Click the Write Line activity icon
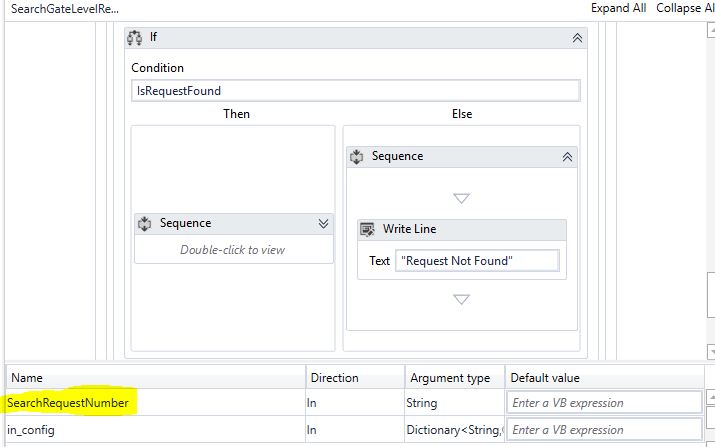This screenshot has width=715, height=447. coord(368,229)
